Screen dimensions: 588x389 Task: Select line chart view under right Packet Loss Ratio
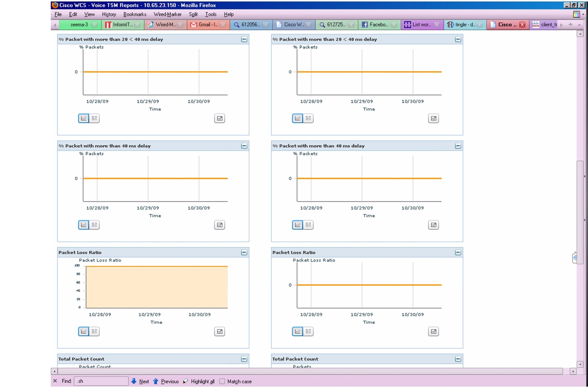coord(297,331)
